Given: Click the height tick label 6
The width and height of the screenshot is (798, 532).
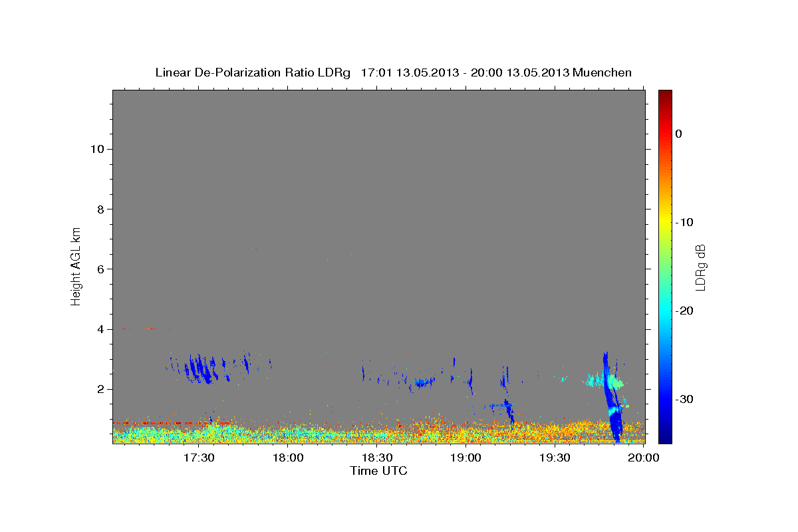Looking at the screenshot, I should click(100, 269).
